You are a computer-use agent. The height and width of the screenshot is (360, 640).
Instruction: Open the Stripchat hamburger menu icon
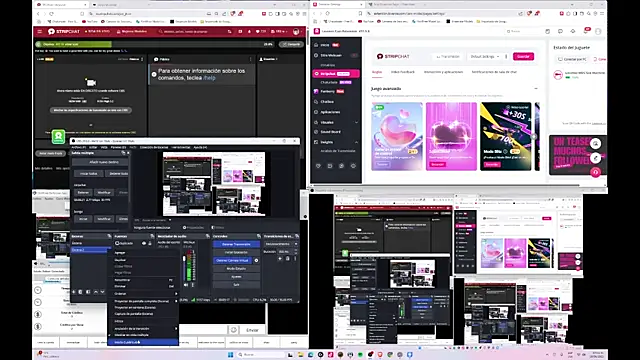40,31
